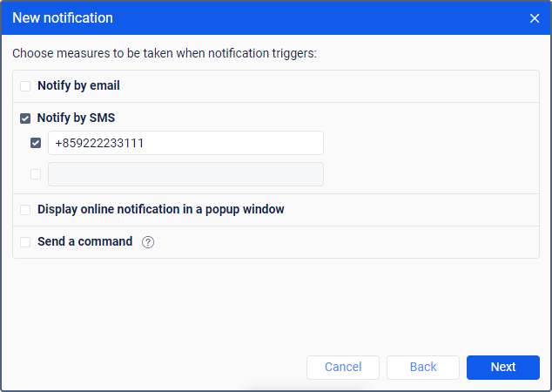Click the phone field containing +859222233111
The height and width of the screenshot is (392, 552).
(185, 143)
